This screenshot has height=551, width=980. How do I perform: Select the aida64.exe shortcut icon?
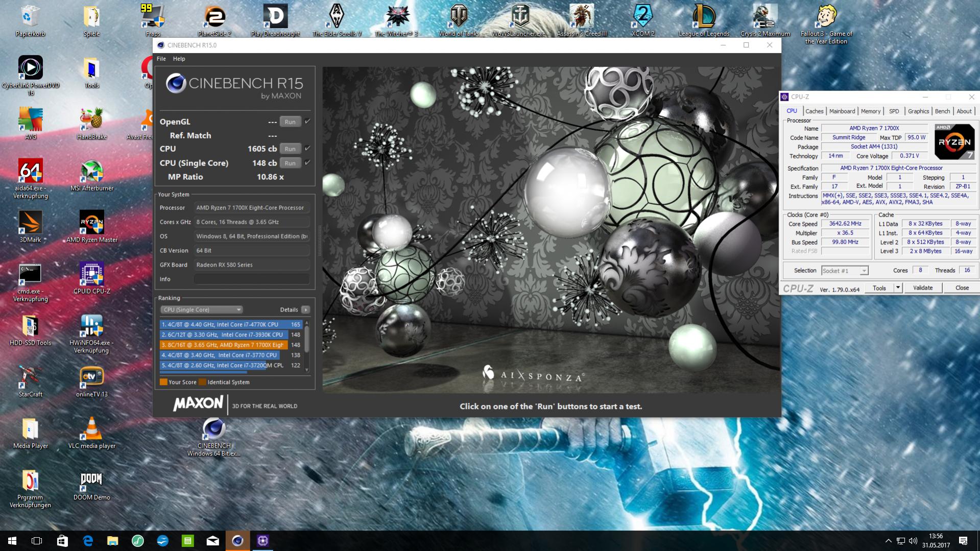click(31, 179)
